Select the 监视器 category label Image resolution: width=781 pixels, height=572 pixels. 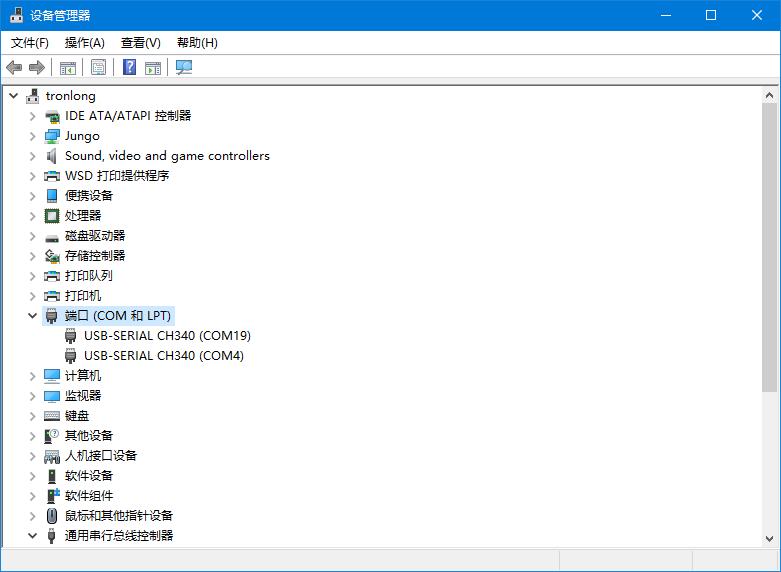click(83, 396)
